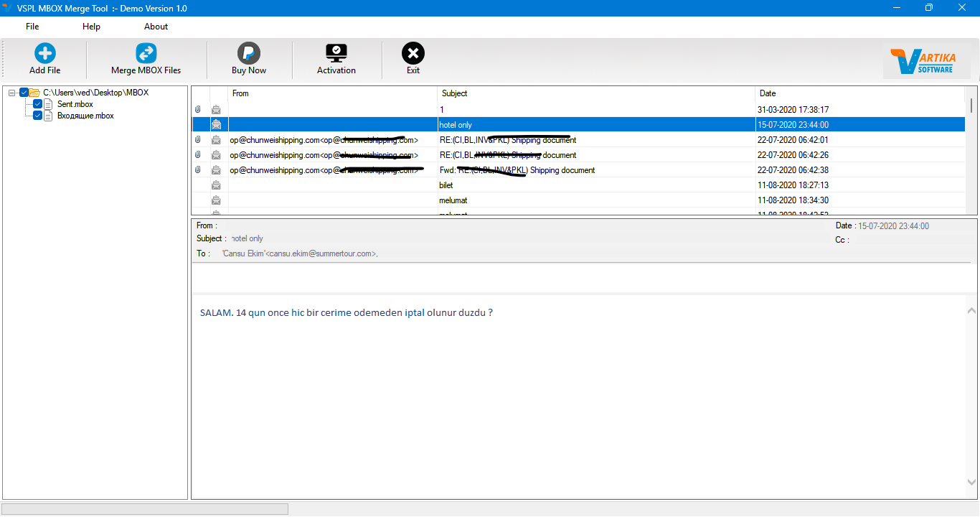Uncheck the Sent.mbox checkbox
The image size is (980, 517).
38,104
